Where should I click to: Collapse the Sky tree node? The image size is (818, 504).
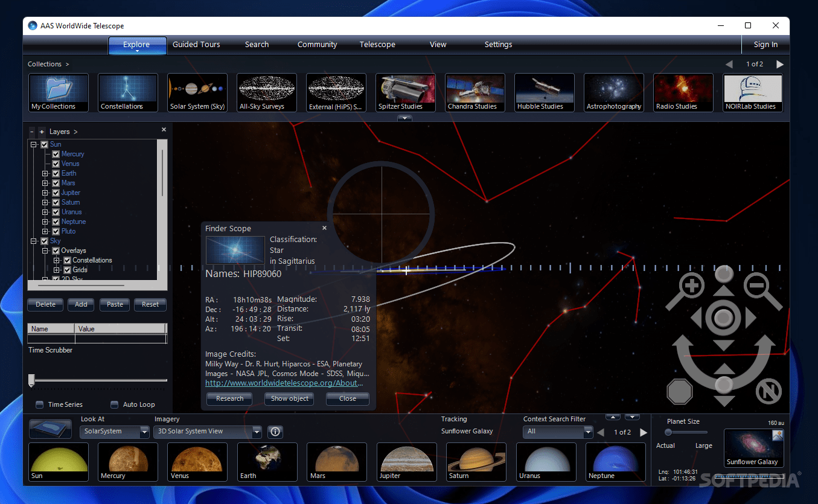33,241
